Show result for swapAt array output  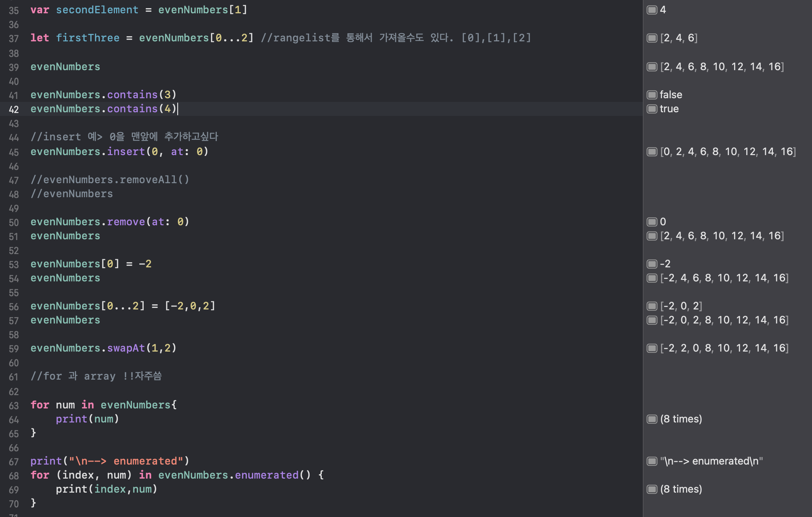(x=652, y=348)
